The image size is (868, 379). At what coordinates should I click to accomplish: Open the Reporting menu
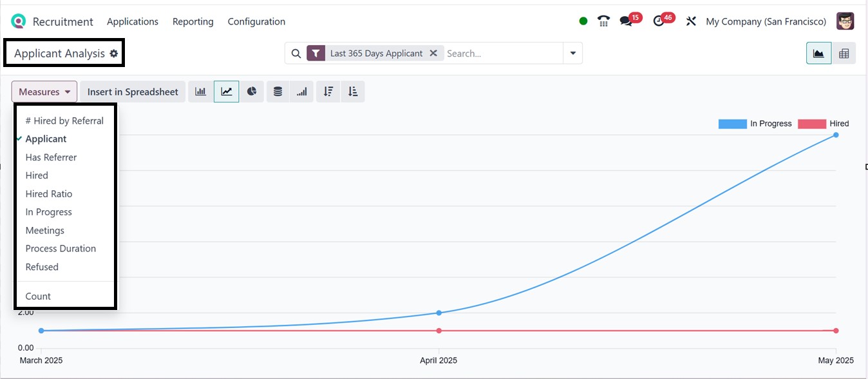point(193,21)
